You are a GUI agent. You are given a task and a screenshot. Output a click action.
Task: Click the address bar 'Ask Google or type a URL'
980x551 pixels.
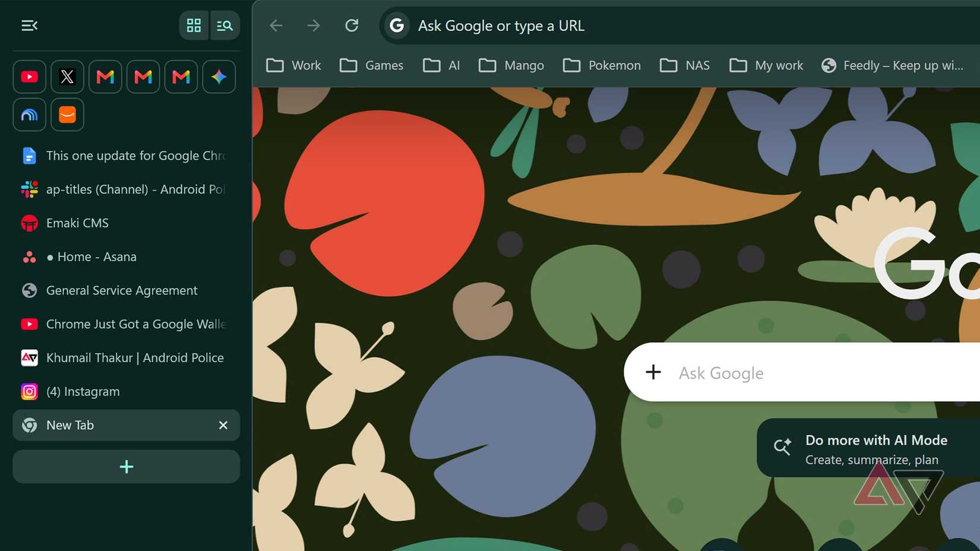click(679, 26)
